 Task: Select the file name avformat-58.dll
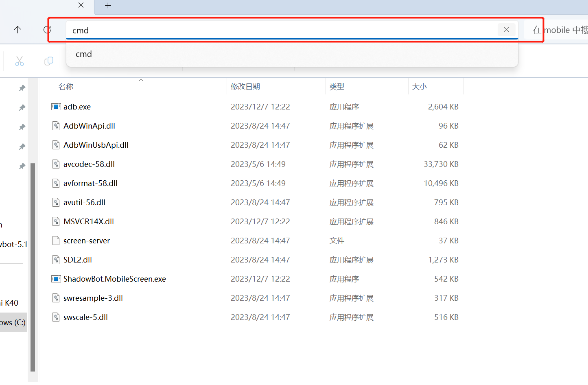coord(90,184)
